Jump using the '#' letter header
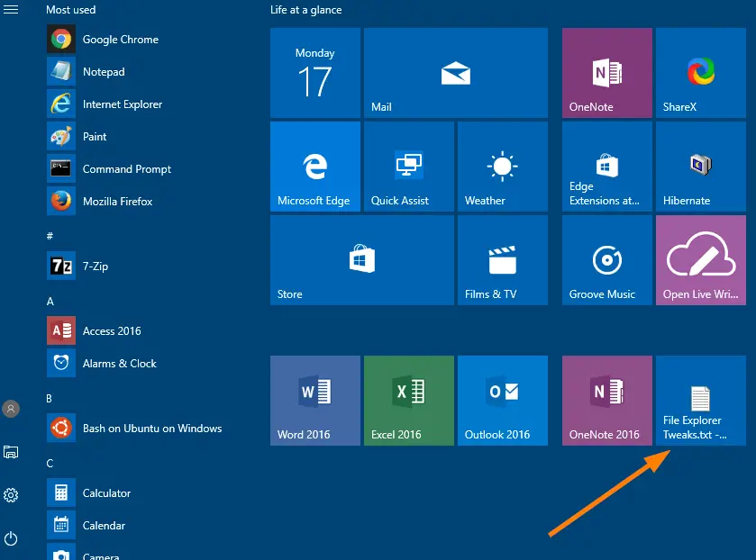Screen dimensions: 756x560 [x=50, y=236]
